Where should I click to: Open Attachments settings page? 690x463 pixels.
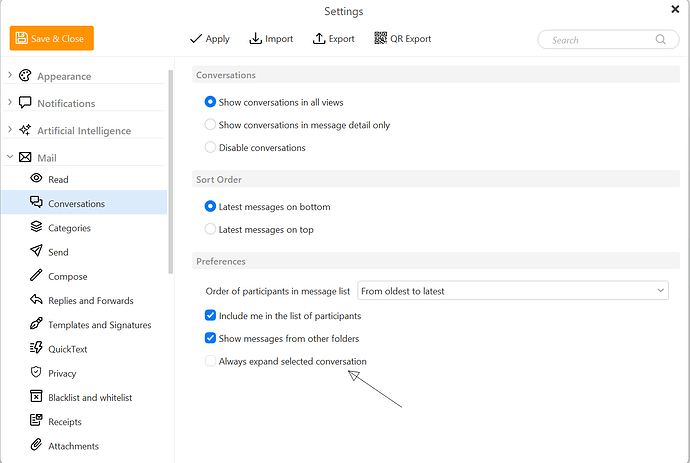84,446
